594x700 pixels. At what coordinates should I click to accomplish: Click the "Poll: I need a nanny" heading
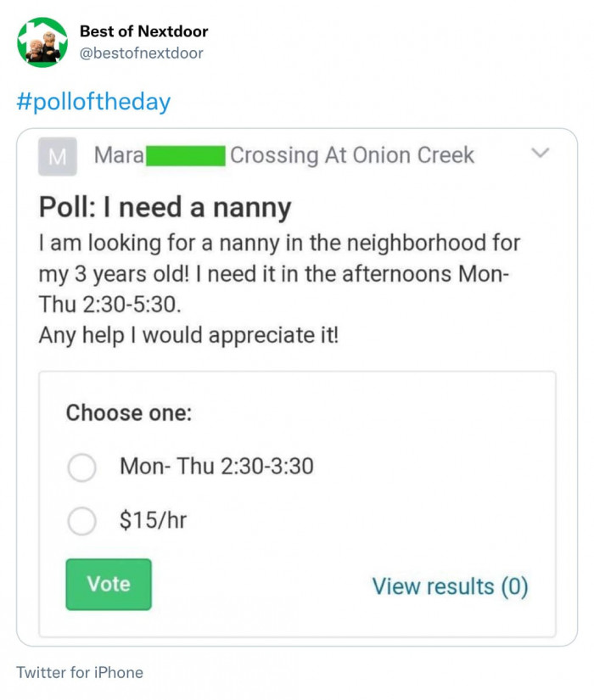pyautogui.click(x=165, y=207)
